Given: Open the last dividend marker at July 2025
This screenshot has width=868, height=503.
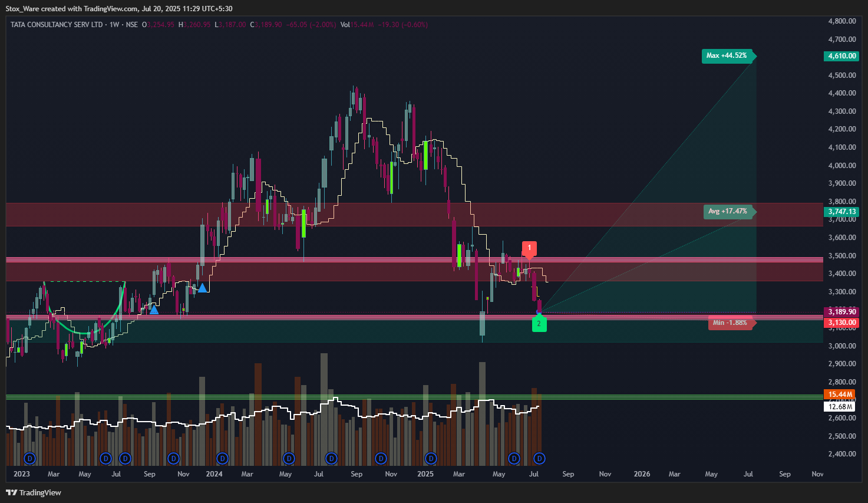Looking at the screenshot, I should click(539, 458).
